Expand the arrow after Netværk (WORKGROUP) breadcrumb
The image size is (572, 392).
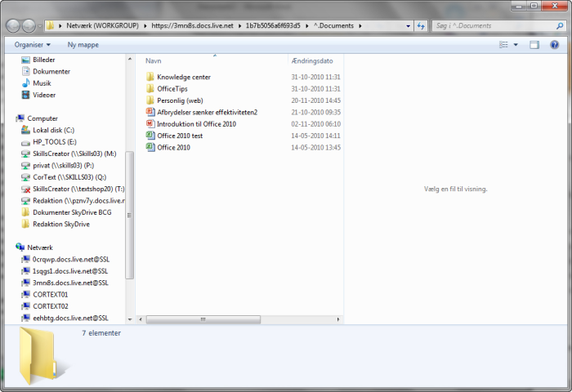click(x=145, y=26)
